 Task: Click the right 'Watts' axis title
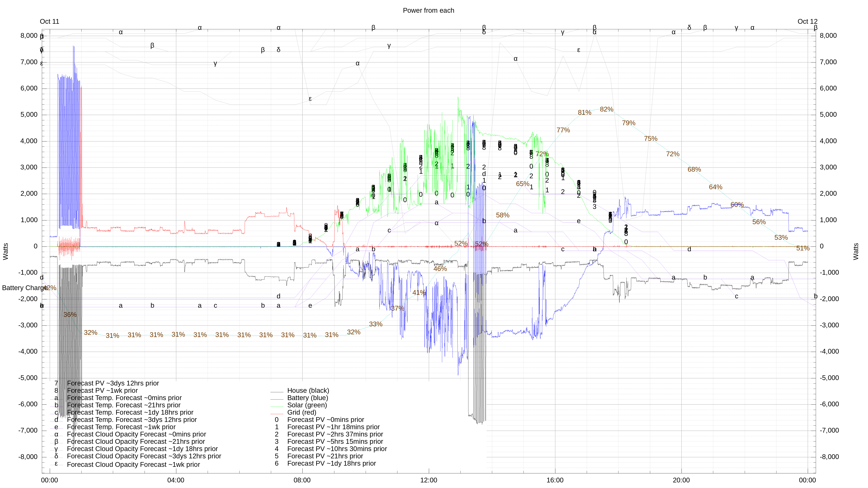[x=856, y=252]
